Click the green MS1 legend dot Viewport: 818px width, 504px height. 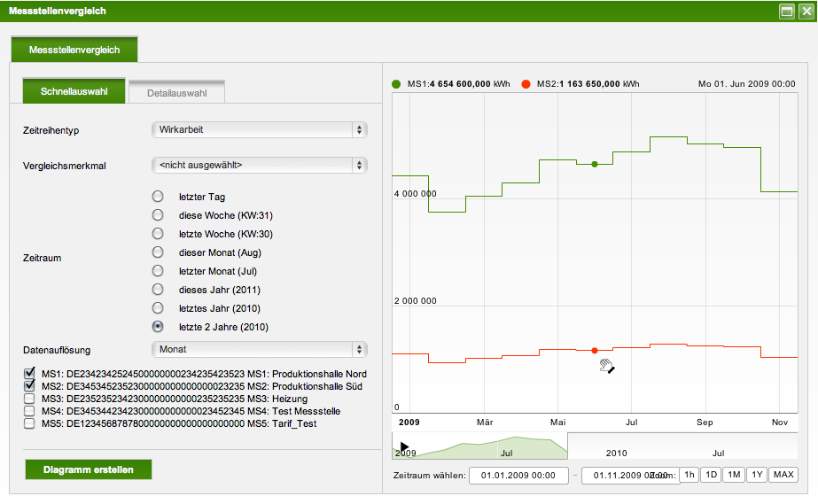396,84
